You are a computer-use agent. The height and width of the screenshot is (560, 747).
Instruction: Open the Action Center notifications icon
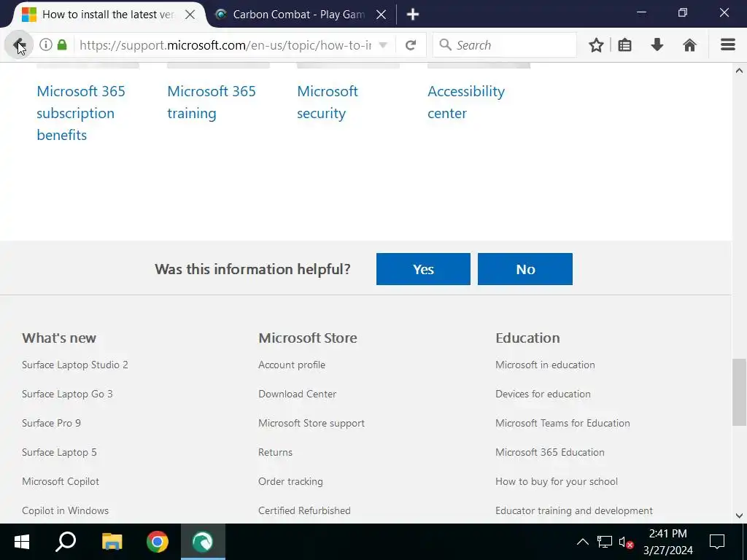(717, 542)
